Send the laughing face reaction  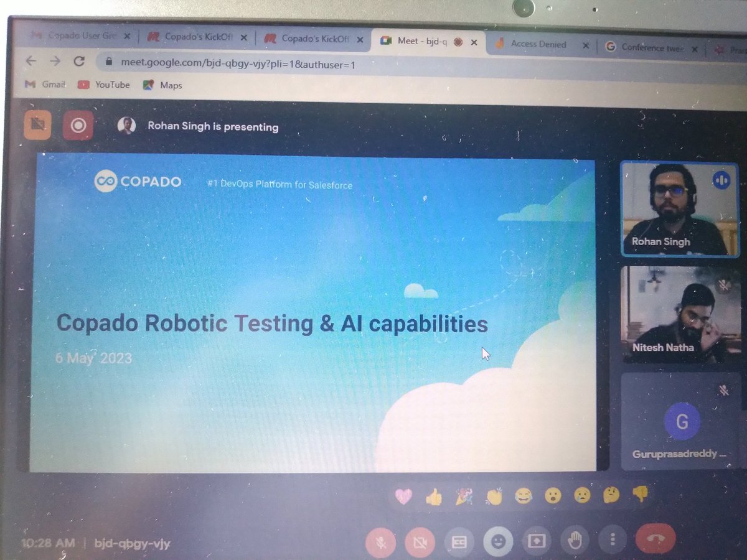pos(524,495)
